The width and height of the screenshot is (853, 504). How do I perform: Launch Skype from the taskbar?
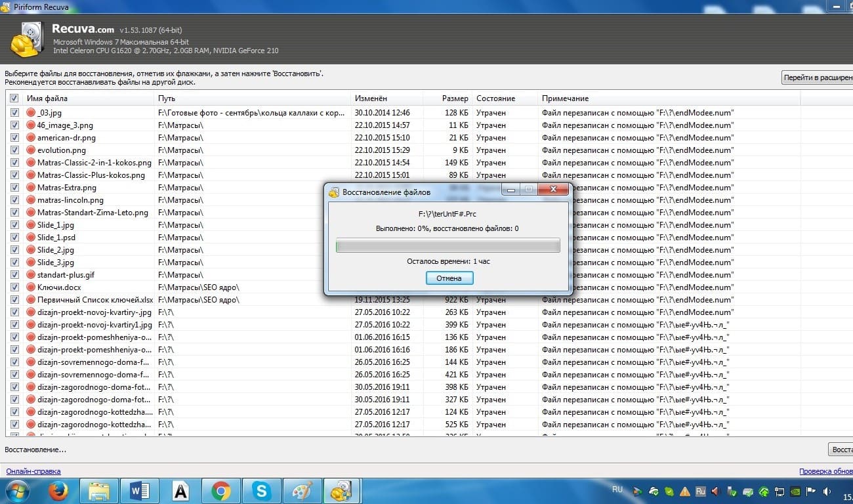(262, 490)
